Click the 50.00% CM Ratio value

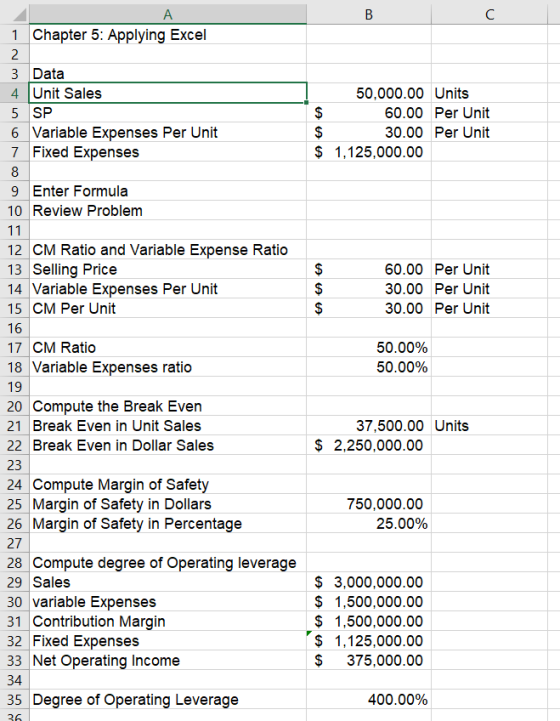coord(369,348)
